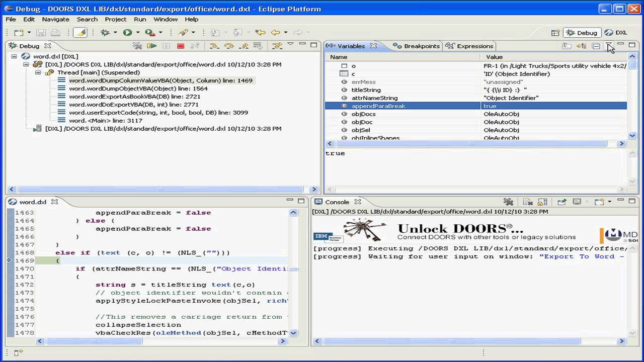The height and width of the screenshot is (362, 644).
Task: Click Collapse All in Variables view
Action: point(596,46)
